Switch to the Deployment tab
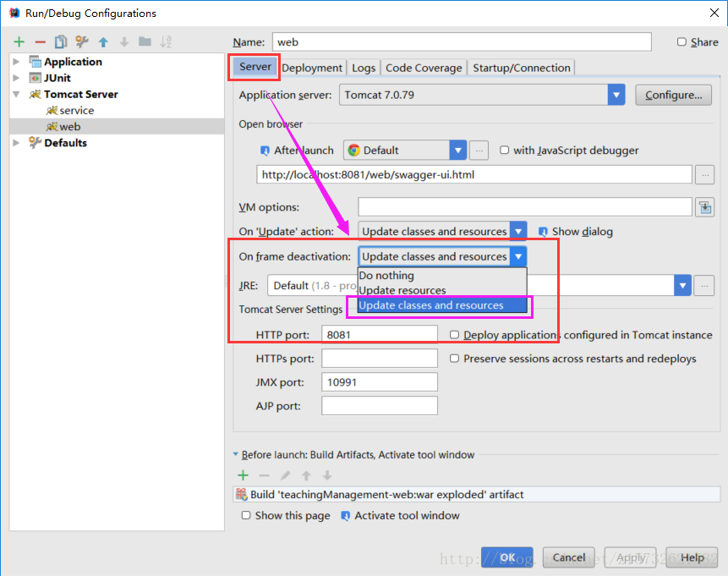The height and width of the screenshot is (576, 728). coord(312,68)
